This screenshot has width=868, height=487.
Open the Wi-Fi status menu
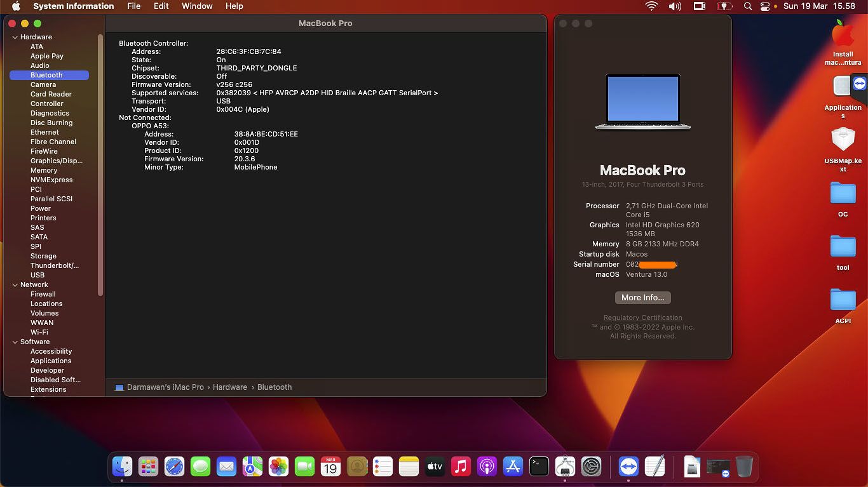tap(651, 6)
